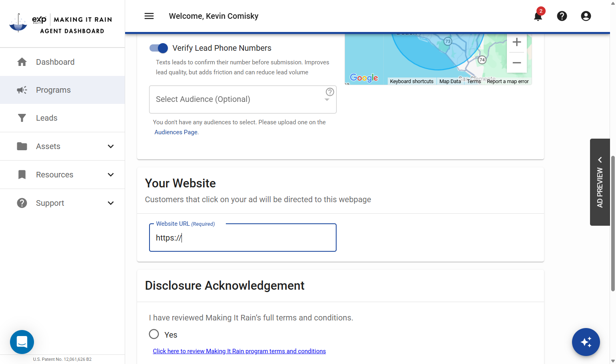The width and height of the screenshot is (616, 364).
Task: Toggle Verify Lead Phone Numbers switch
Action: pyautogui.click(x=159, y=48)
